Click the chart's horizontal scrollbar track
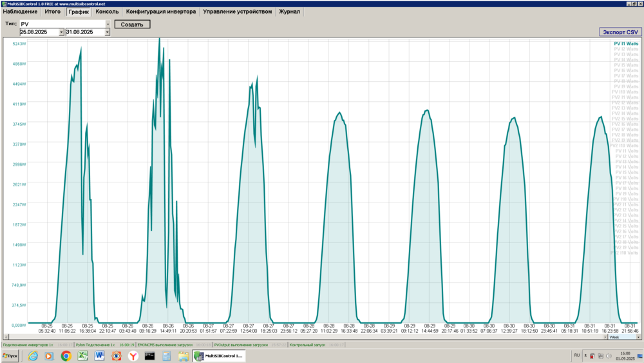The height and width of the screenshot is (363, 644). point(303,337)
